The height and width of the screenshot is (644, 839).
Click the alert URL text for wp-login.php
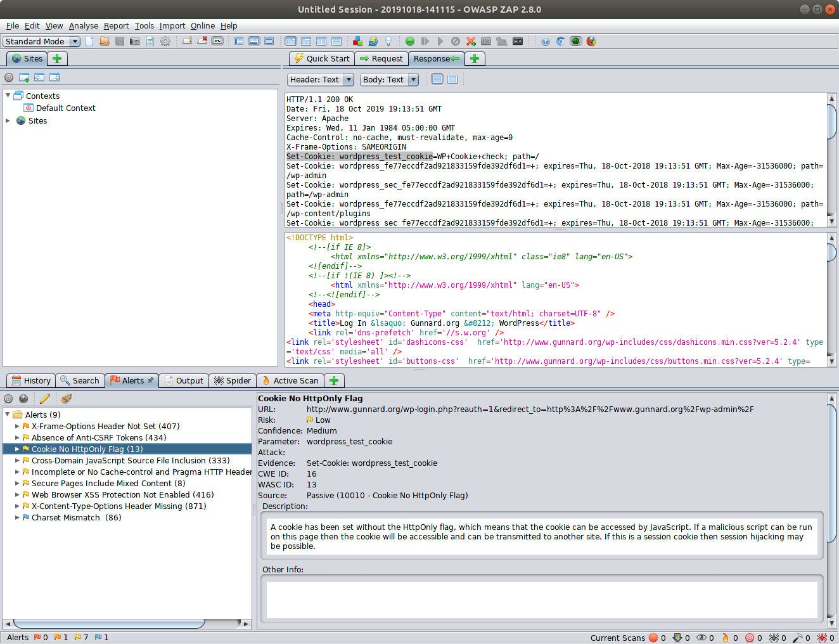pyautogui.click(x=530, y=409)
